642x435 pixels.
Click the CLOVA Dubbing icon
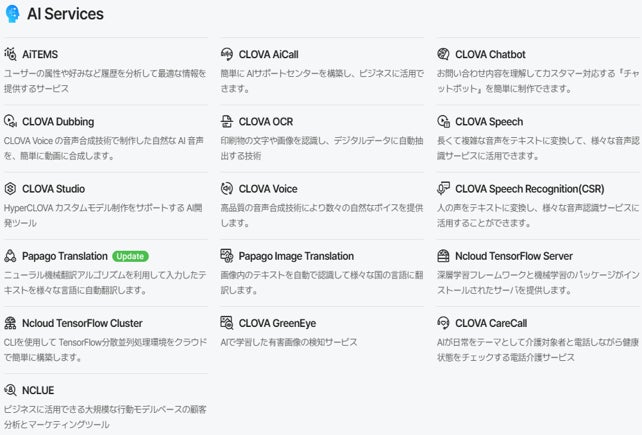(11, 122)
